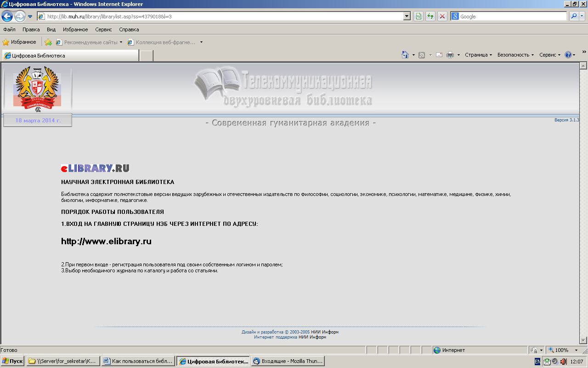Expand the address bar history dropdown

(x=407, y=16)
